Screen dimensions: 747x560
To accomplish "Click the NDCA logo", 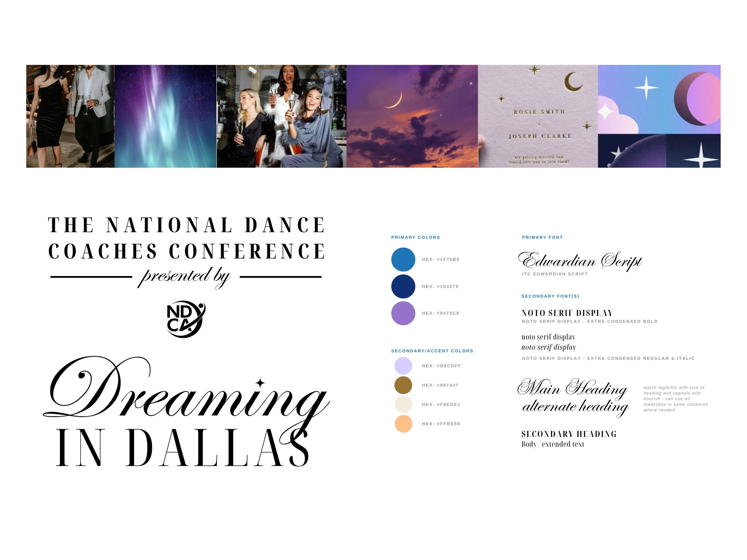I will click(x=186, y=319).
